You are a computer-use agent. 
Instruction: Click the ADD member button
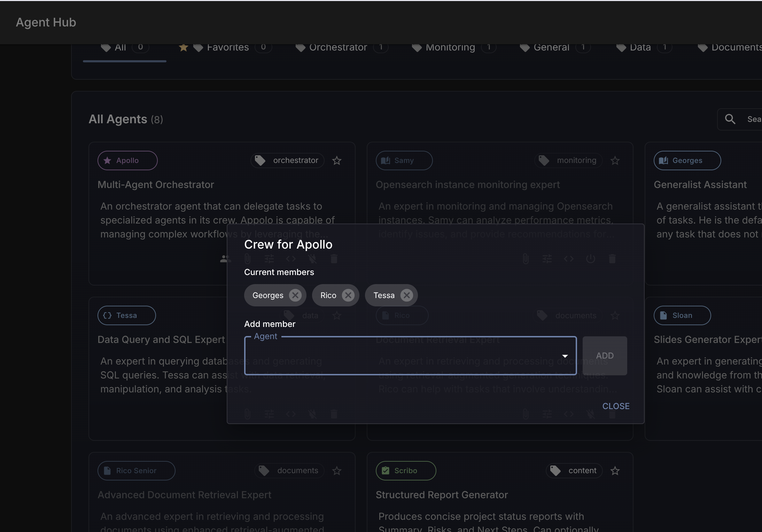click(605, 356)
